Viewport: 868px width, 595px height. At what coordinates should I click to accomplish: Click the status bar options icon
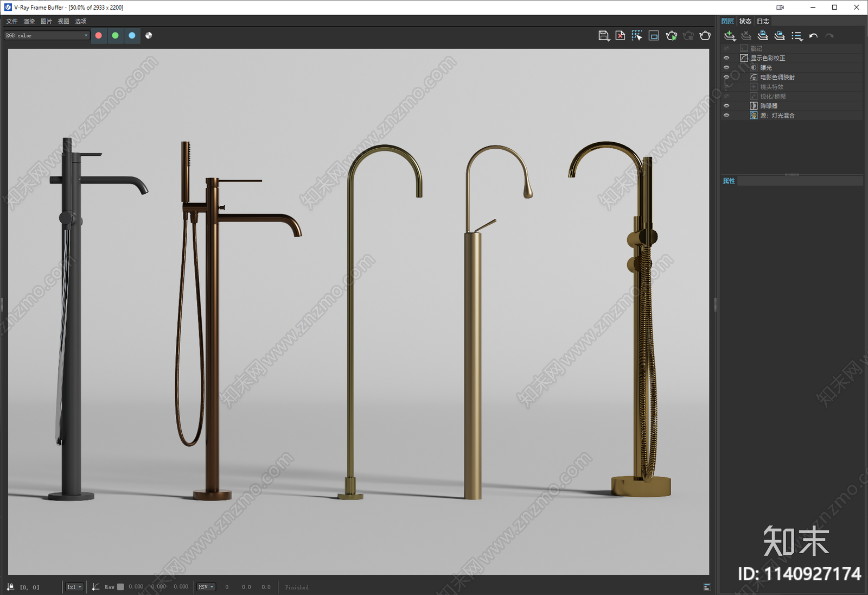(707, 587)
